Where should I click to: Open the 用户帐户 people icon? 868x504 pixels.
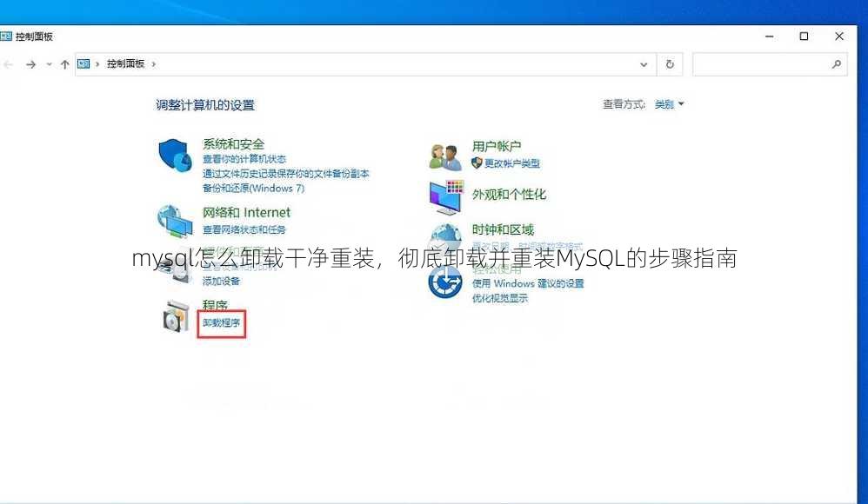point(445,157)
